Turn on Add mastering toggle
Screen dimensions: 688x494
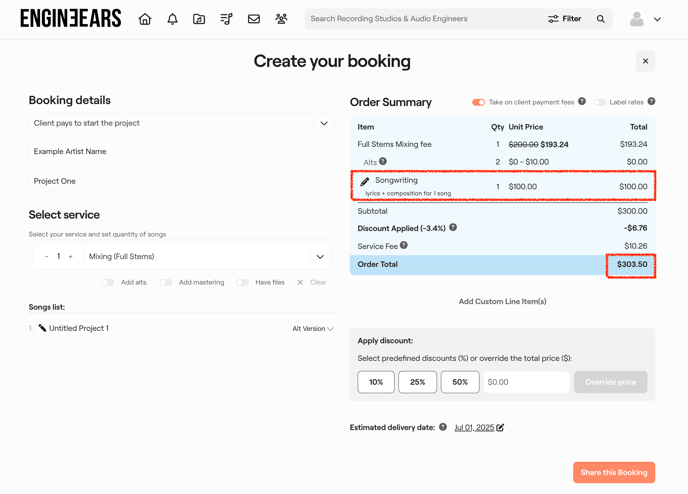[x=166, y=283]
